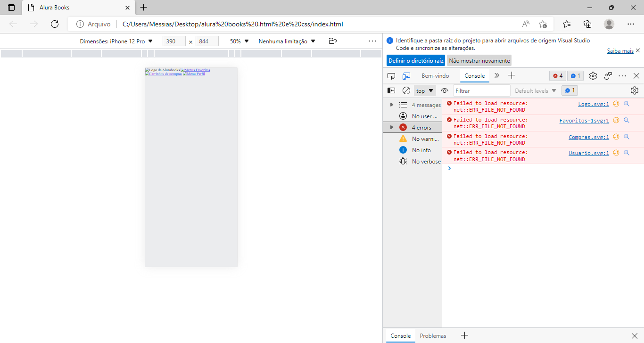Click 1 issue badge in console toolbar
Viewport: 644px width, 343px height.
click(x=570, y=90)
